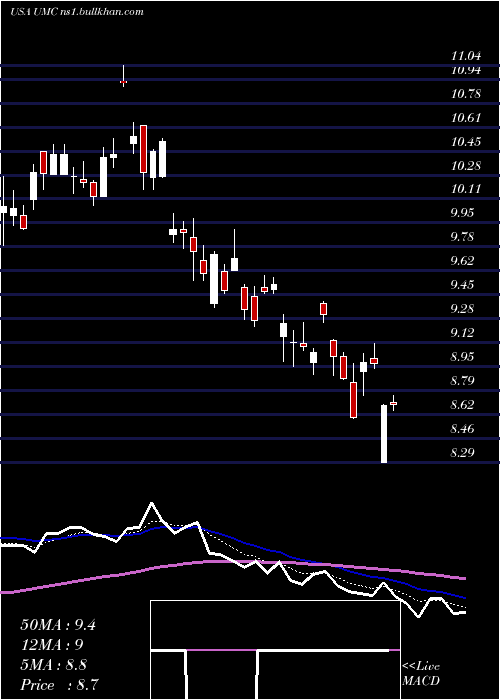Click the '12MA : 9' indicator text

tap(52, 645)
